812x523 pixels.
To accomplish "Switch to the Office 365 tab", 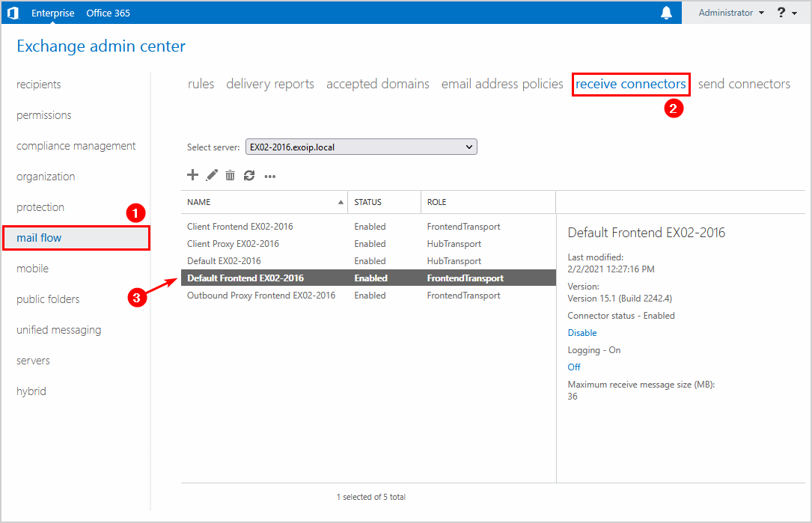I will pyautogui.click(x=109, y=13).
